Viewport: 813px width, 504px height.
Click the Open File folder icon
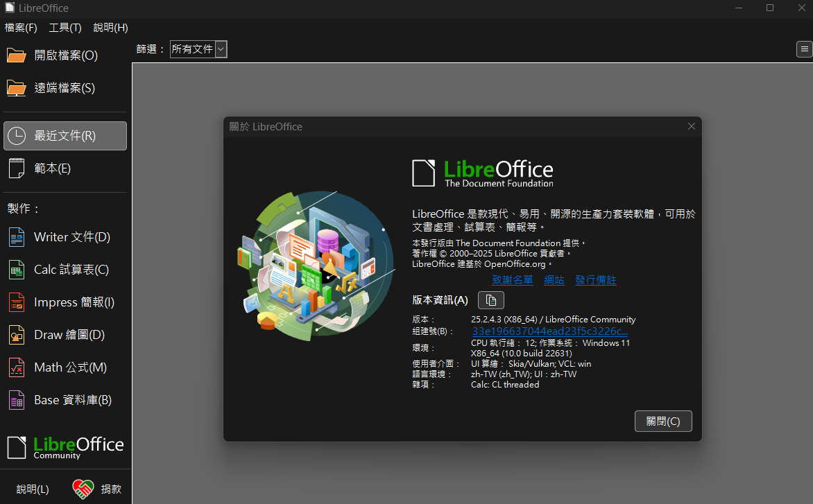coord(16,55)
